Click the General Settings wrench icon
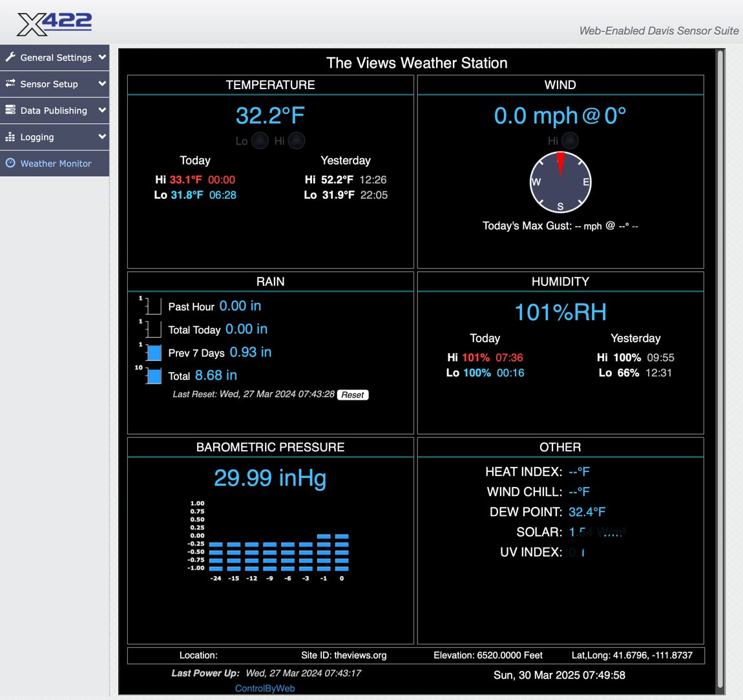743x700 pixels. [x=10, y=57]
